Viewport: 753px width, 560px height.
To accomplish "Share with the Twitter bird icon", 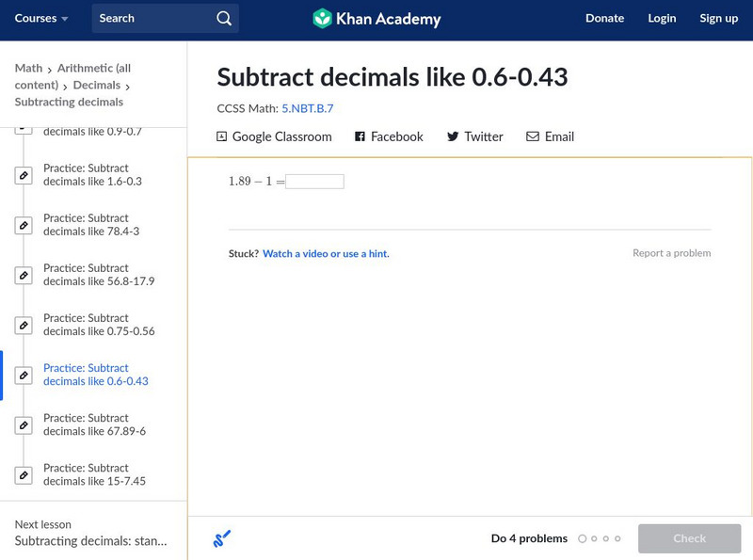I will point(453,136).
